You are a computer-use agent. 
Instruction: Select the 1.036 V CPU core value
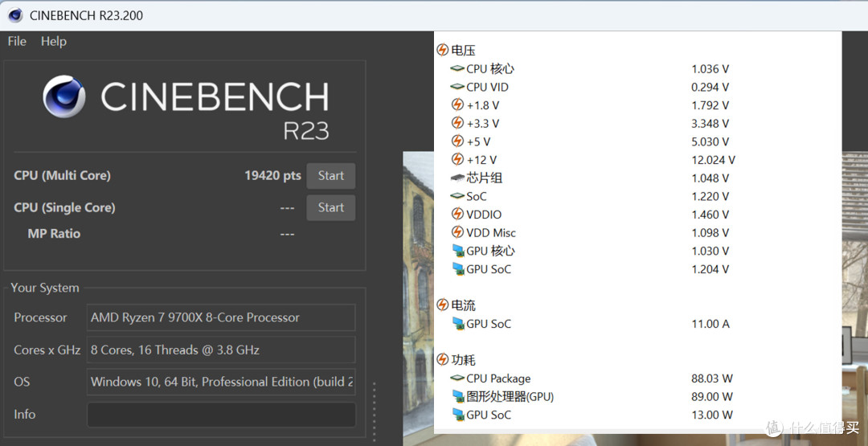[710, 68]
